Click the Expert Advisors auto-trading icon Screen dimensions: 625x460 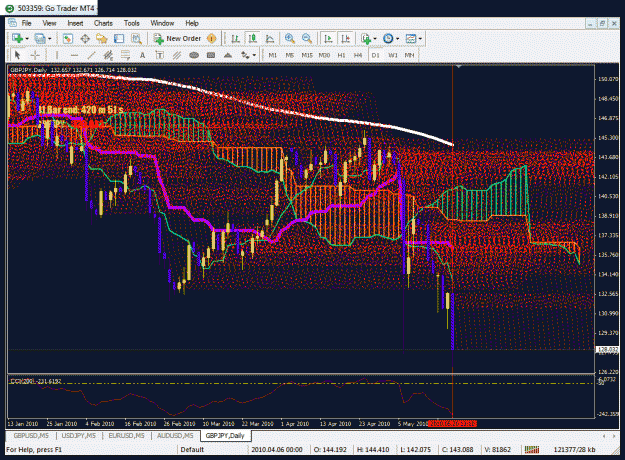212,38
